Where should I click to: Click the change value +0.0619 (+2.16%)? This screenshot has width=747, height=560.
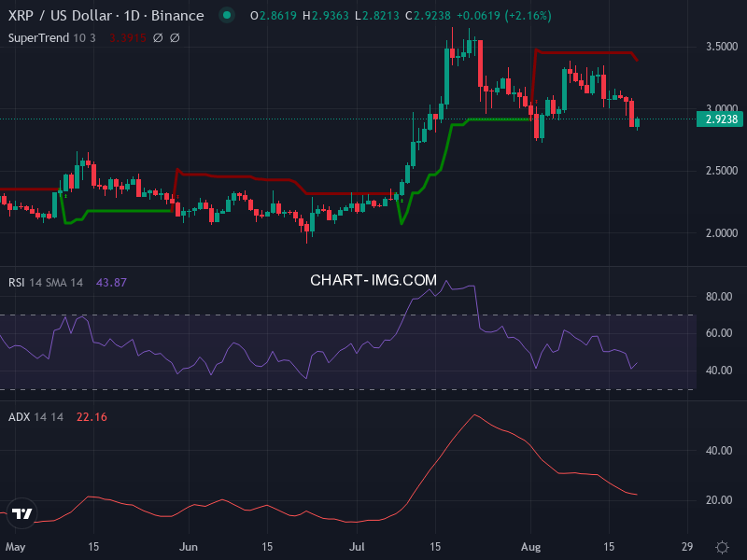[x=503, y=16]
